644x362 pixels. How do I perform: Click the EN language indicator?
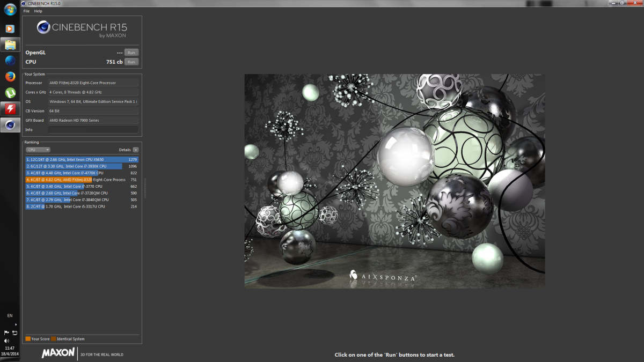click(10, 315)
